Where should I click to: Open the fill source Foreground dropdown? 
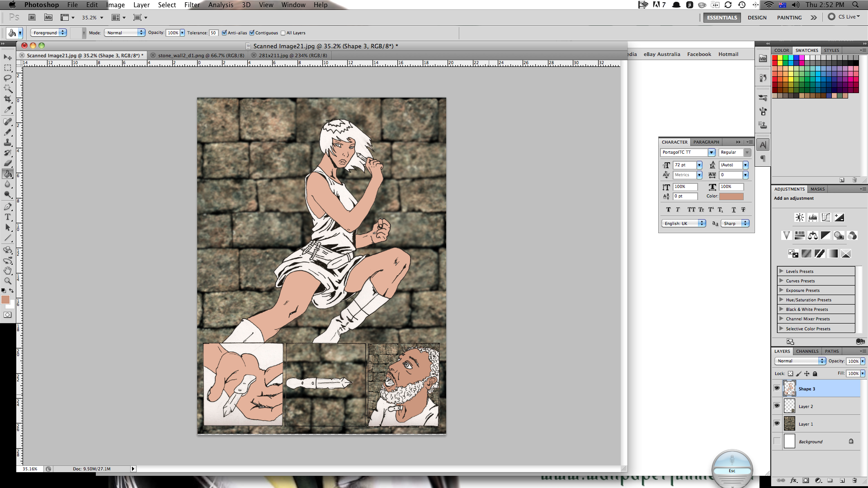coord(48,33)
